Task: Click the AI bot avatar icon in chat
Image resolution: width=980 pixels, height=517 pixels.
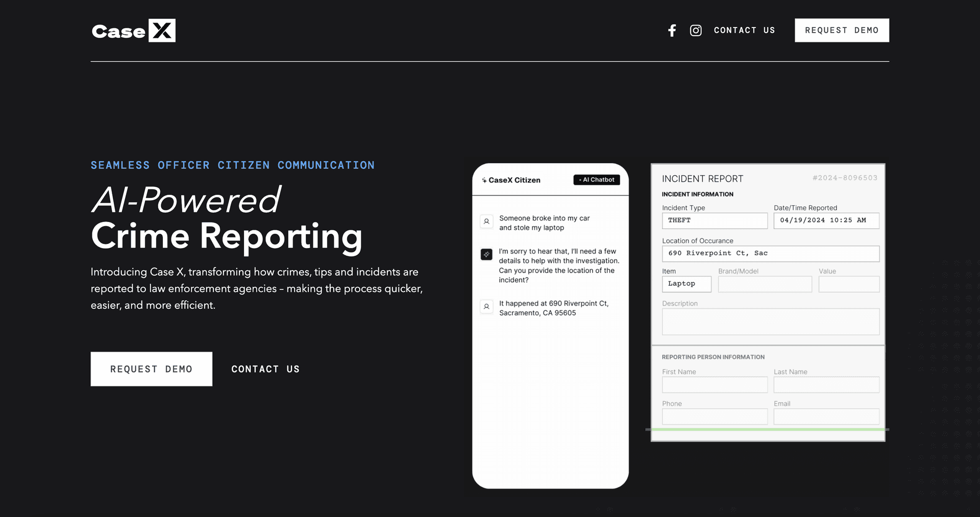Action: [x=486, y=254]
